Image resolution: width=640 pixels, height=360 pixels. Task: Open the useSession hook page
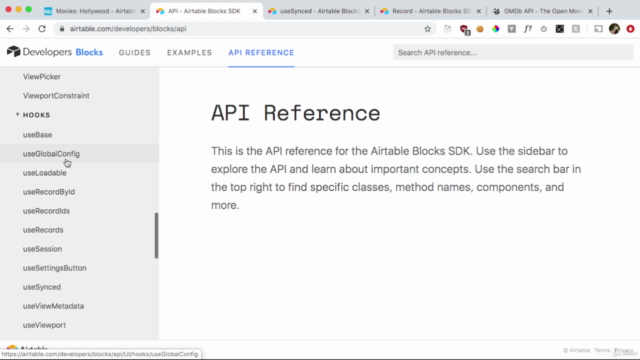pos(42,249)
